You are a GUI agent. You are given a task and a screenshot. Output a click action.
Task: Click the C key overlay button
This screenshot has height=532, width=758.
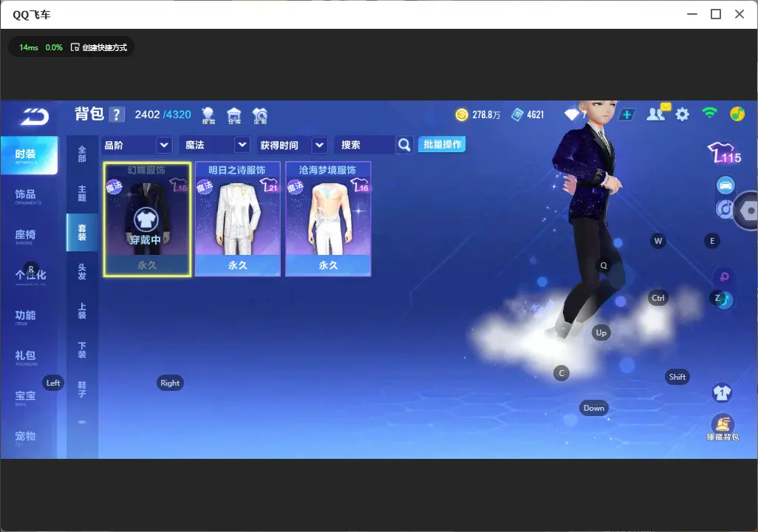tap(561, 373)
